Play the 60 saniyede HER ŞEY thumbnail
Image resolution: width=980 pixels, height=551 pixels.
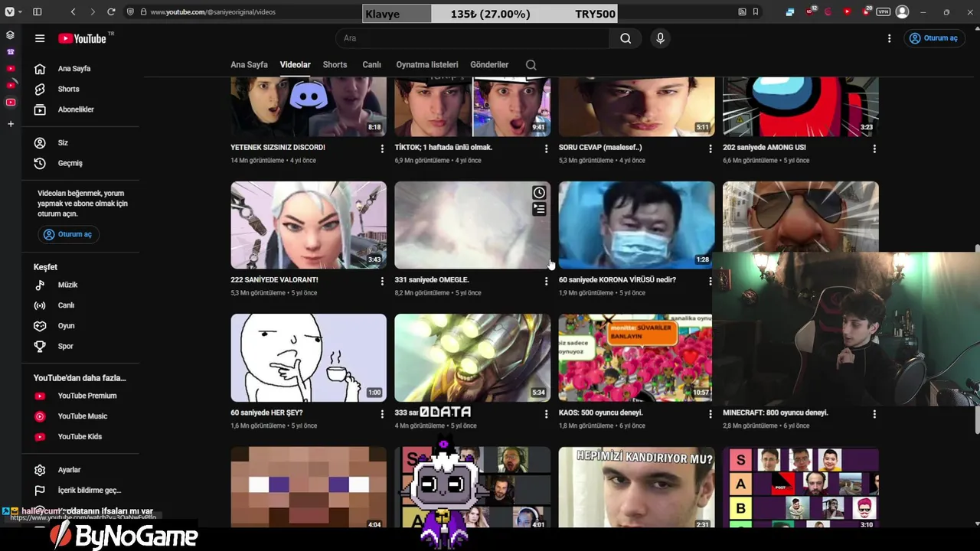[x=309, y=357]
